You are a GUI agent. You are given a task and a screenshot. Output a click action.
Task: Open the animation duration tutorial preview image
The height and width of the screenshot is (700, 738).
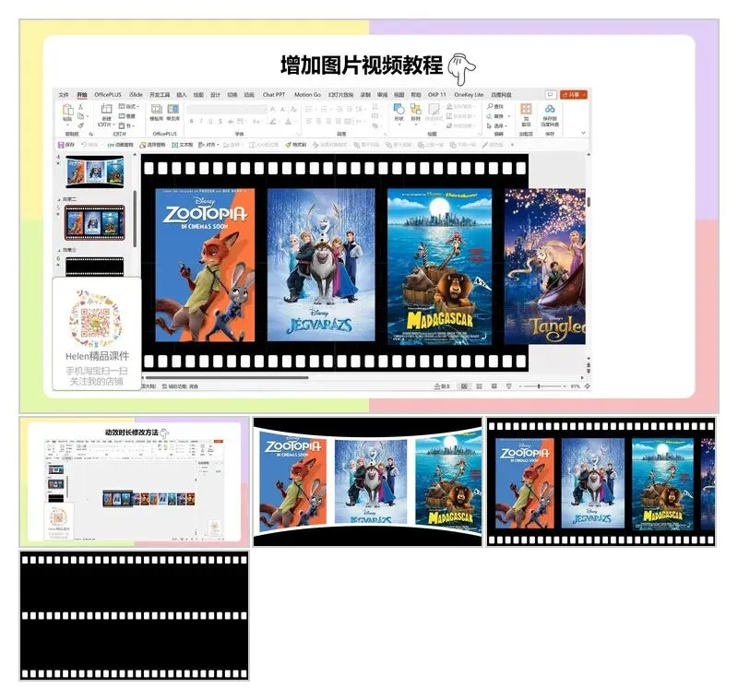click(134, 481)
